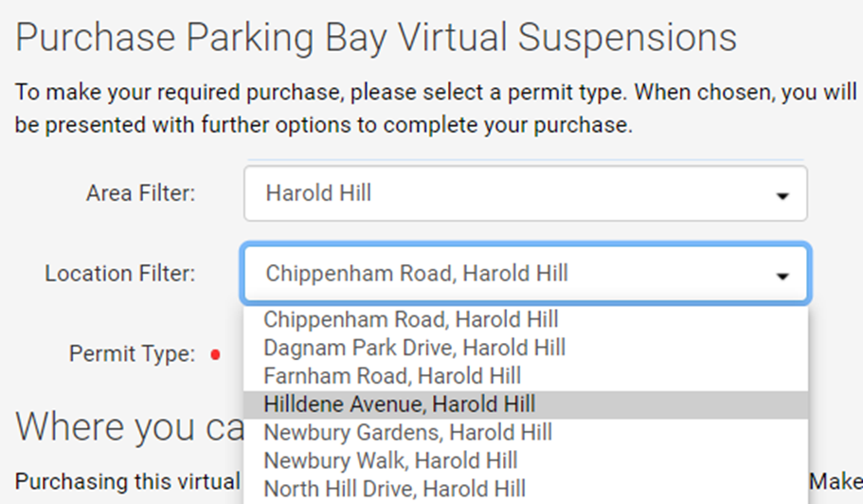Click the Location Filter dropdown arrow
Screen dimensions: 863x504
pos(782,277)
